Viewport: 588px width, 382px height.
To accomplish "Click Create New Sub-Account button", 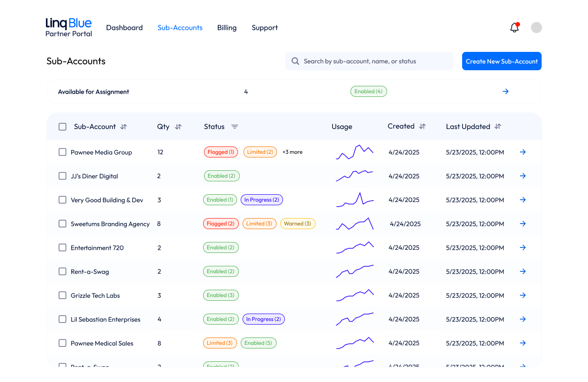I will [x=502, y=61].
